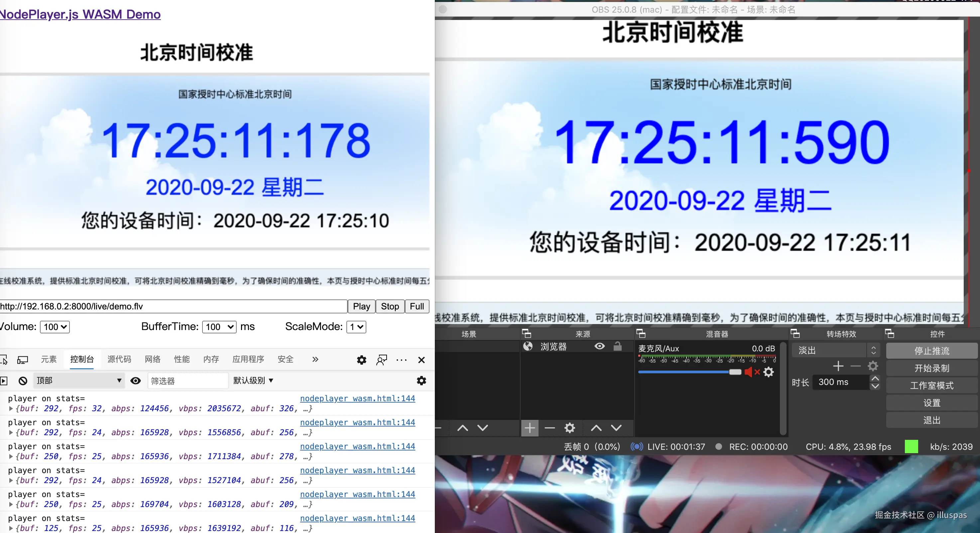Click the clear console icon

pos(23,381)
